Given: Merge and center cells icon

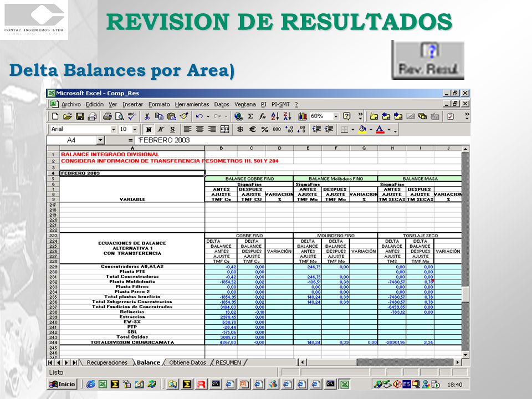Looking at the screenshot, I should tap(224, 129).
